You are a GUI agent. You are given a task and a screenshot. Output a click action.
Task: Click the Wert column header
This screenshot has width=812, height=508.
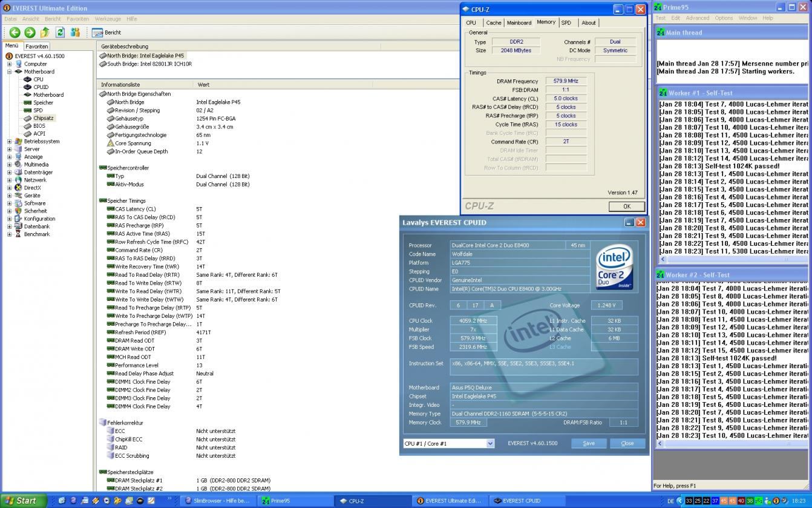pos(203,85)
